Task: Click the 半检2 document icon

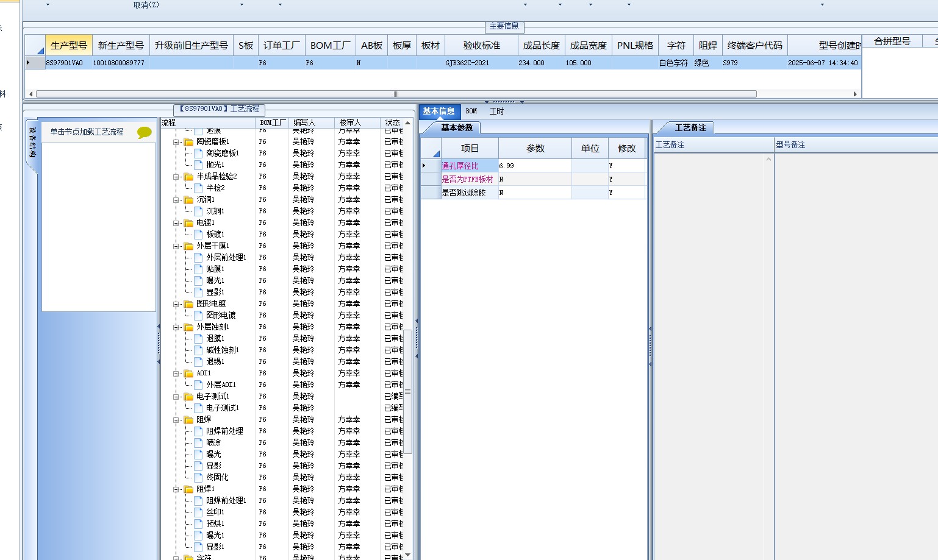Action: pos(198,188)
